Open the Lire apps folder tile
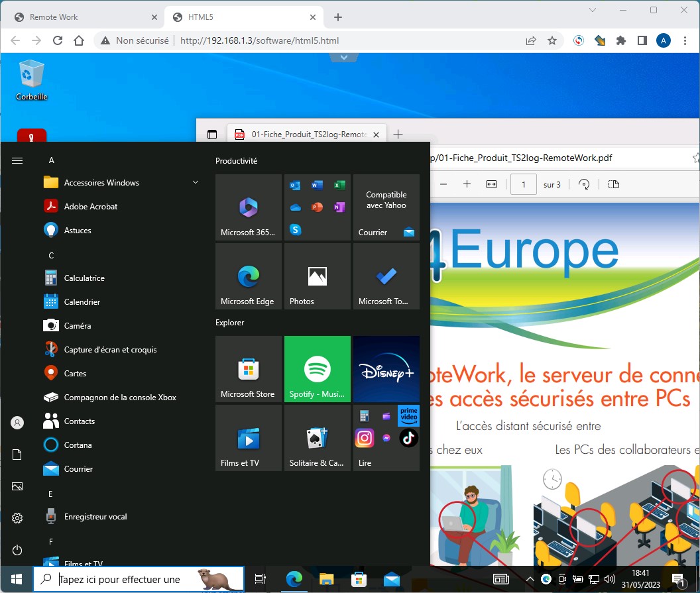Viewport: 700px width, 593px height. pos(386,438)
